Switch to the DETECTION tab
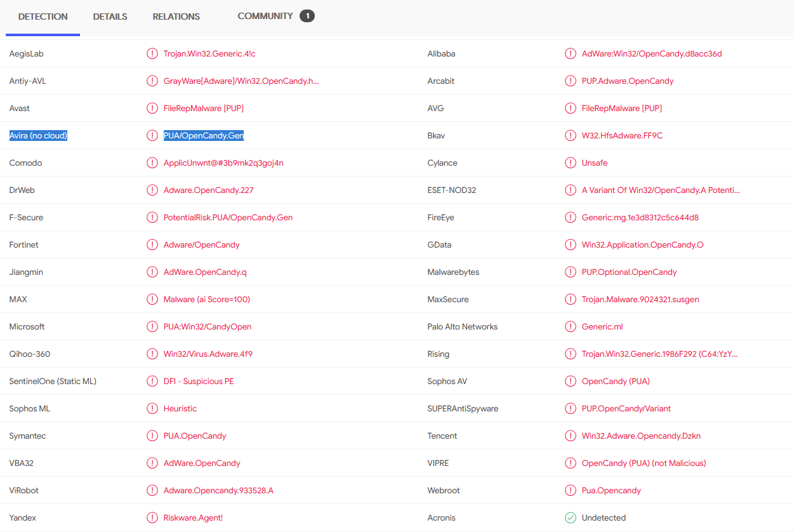This screenshot has width=794, height=532. pos(43,17)
